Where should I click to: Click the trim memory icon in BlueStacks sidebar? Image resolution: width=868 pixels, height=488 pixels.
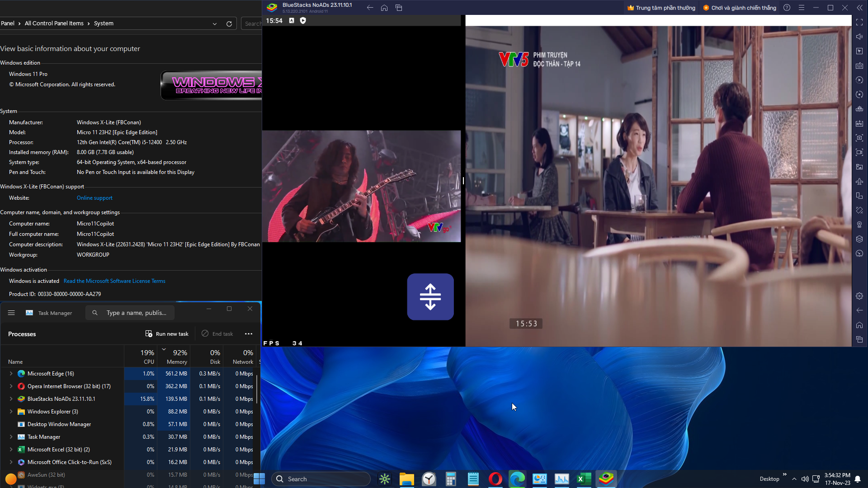click(x=859, y=109)
